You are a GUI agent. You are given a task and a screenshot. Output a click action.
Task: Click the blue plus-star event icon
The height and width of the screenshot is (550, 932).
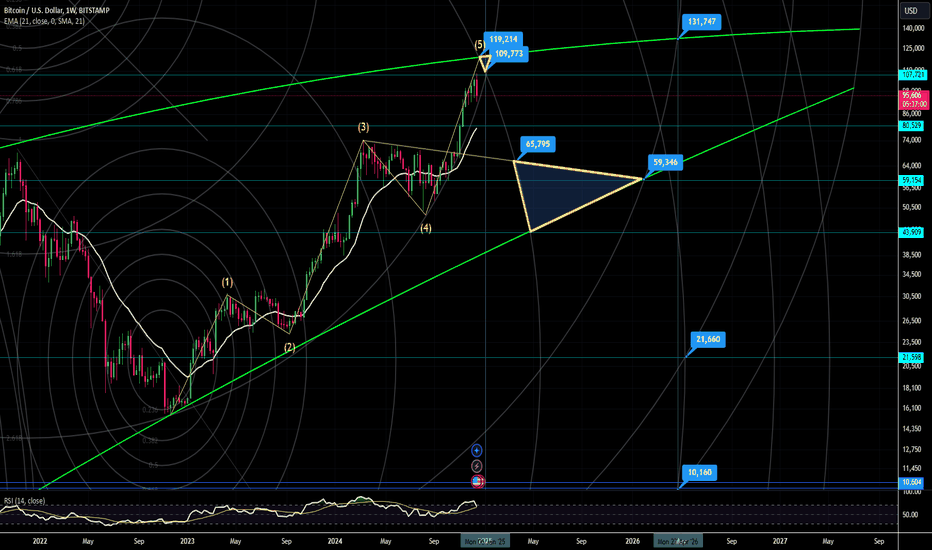point(477,451)
